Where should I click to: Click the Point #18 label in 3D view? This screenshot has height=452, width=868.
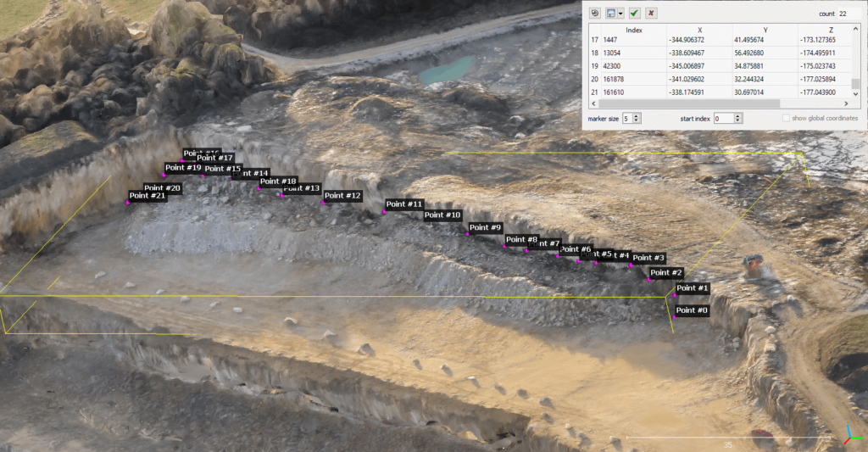278,181
